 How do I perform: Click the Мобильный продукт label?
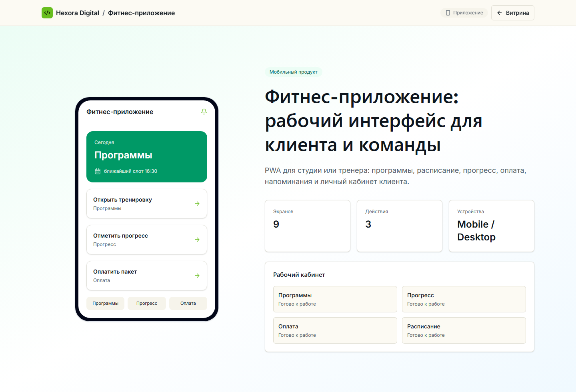(x=294, y=72)
